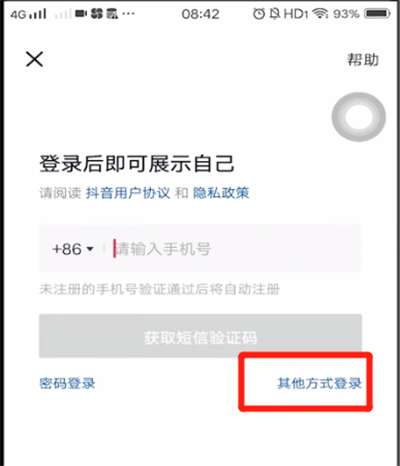Tap the 4G signal strength icon
This screenshot has width=400, height=466.
click(28, 14)
